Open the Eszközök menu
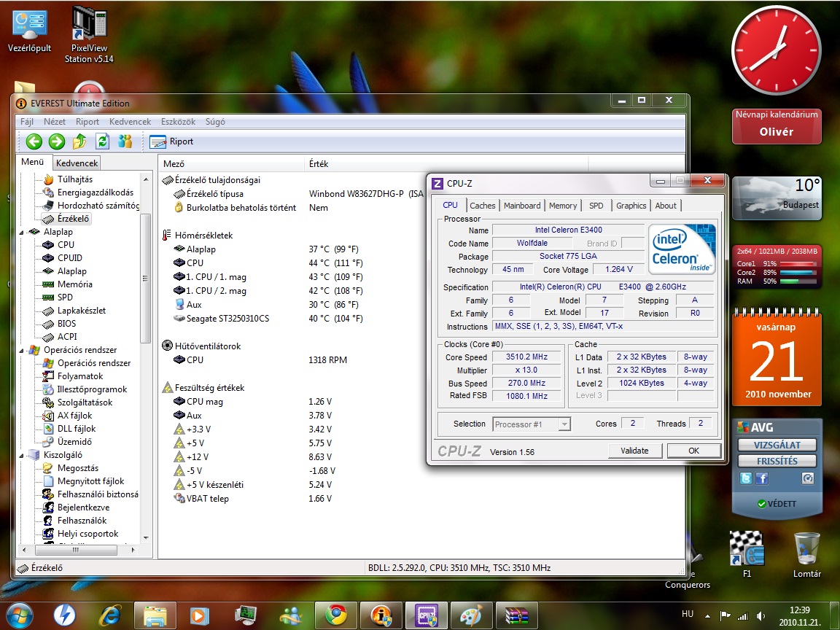The width and height of the screenshot is (840, 630). coord(179,122)
